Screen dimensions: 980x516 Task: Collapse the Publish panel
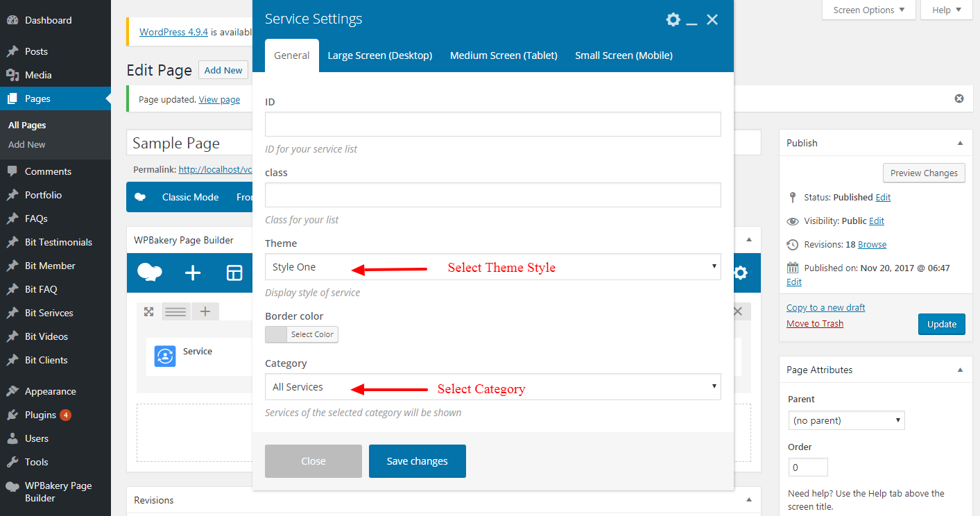960,143
